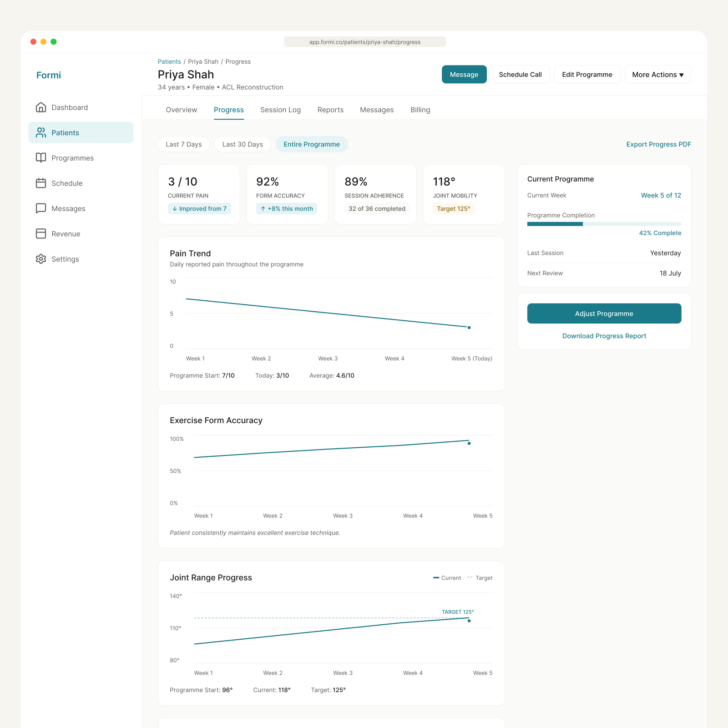Click the Joint Range Week 5 data point

[469, 621]
